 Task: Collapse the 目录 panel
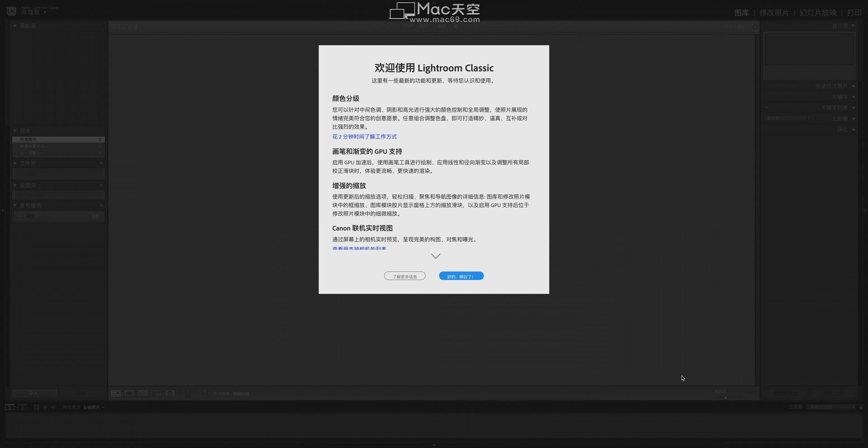click(x=15, y=130)
